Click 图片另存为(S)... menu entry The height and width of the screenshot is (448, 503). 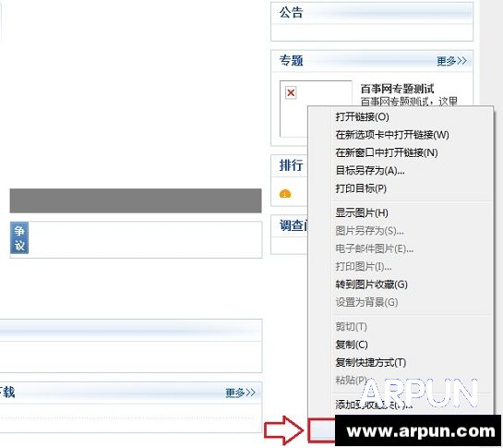coord(369,231)
